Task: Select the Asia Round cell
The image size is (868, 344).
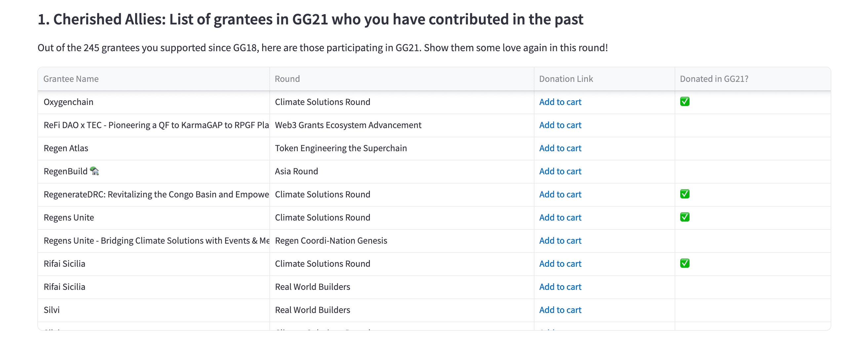Action: (296, 171)
